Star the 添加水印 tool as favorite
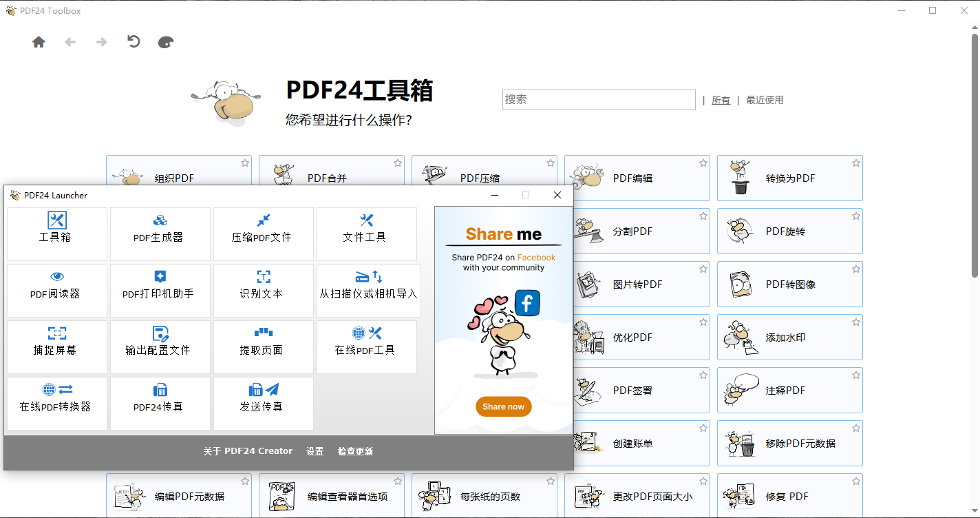This screenshot has width=980, height=518. click(856, 322)
